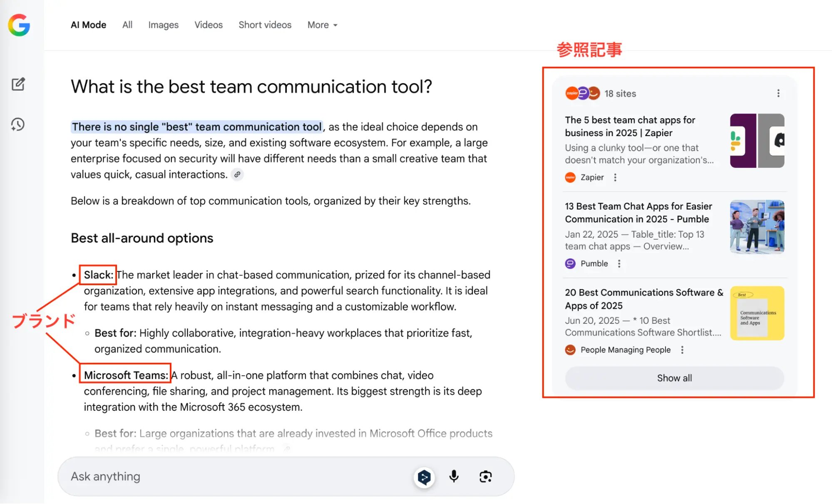Click the 'Best all-around options' heading
832x504 pixels.
click(142, 238)
